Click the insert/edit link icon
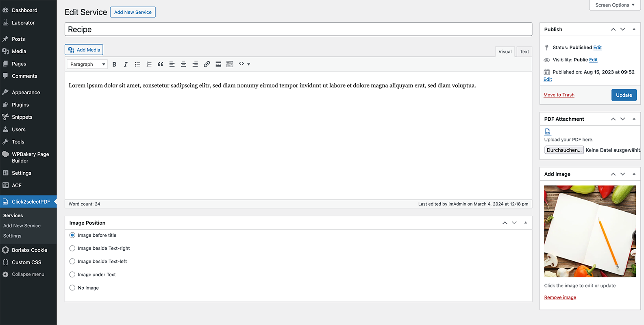The height and width of the screenshot is (325, 644). (x=207, y=64)
